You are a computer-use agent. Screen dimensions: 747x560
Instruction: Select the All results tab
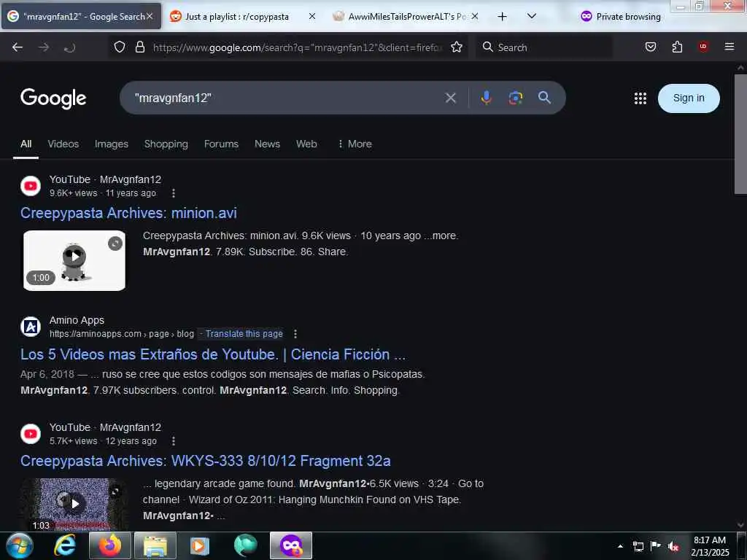26,144
